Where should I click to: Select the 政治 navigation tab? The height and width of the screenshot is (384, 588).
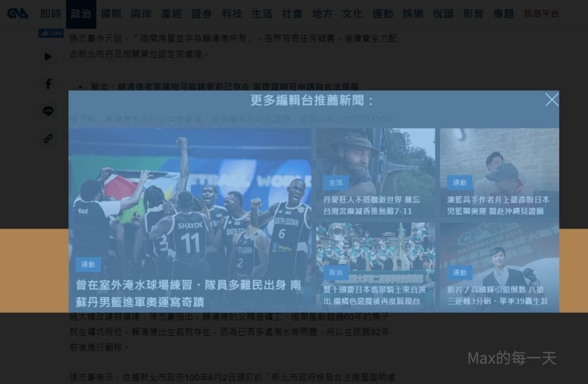coord(81,14)
